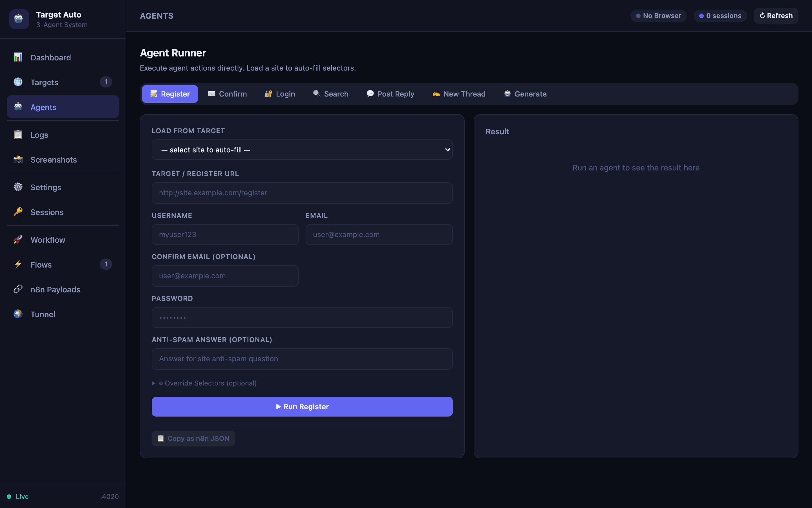The width and height of the screenshot is (812, 508).
Task: Click the Register tab memo icon
Action: pos(154,94)
